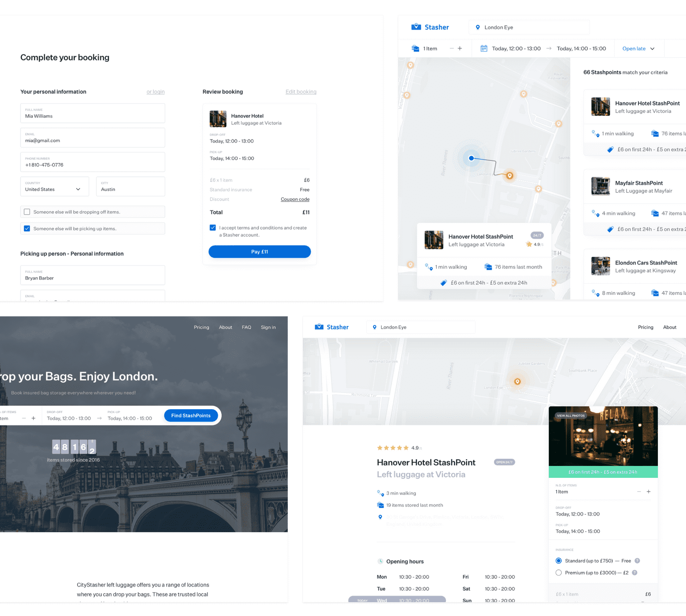Click View all photos on the bar image

coord(571,415)
